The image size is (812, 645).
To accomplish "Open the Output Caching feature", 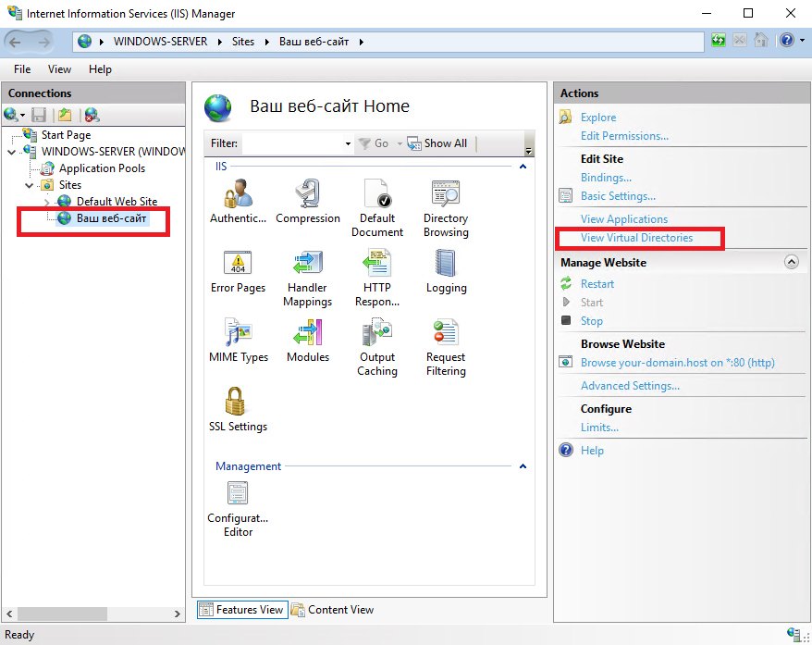I will click(377, 348).
